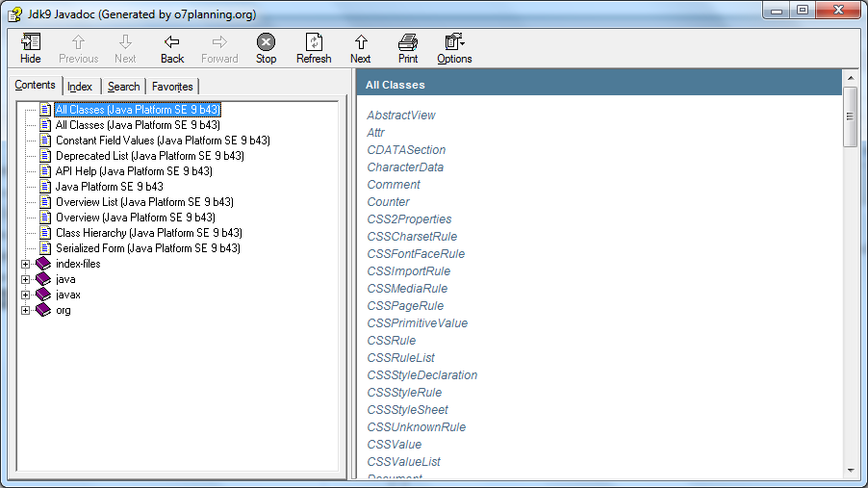Switch to the Contents tab
The height and width of the screenshot is (488, 868).
pyautogui.click(x=35, y=85)
